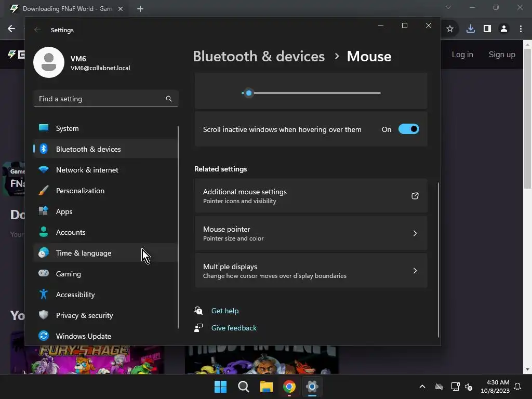This screenshot has width=532, height=399.
Task: Click the Personalization paintbrush icon
Action: [x=44, y=190]
